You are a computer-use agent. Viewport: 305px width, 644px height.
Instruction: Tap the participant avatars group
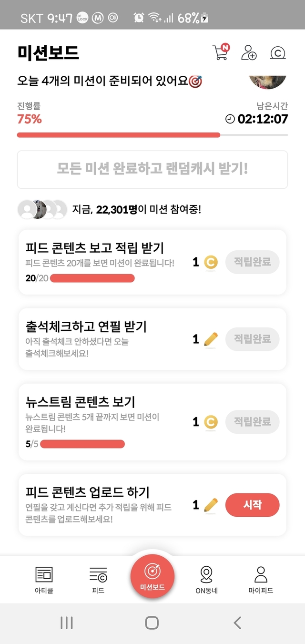pos(42,209)
